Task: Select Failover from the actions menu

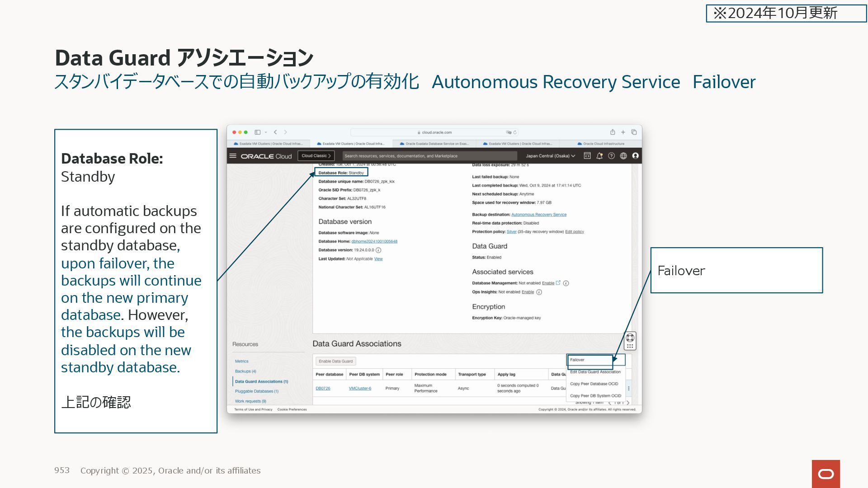Action: 577,360
